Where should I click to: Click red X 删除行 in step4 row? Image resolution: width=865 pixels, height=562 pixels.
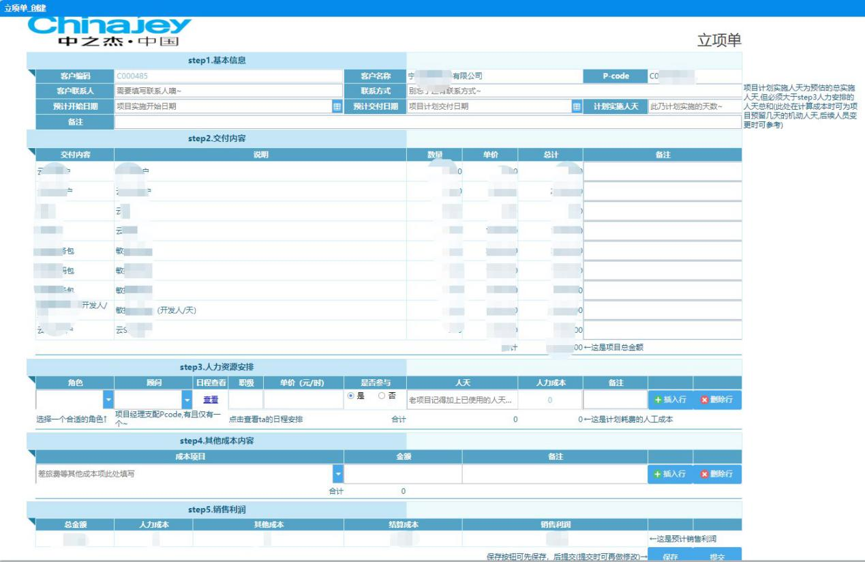point(717,474)
